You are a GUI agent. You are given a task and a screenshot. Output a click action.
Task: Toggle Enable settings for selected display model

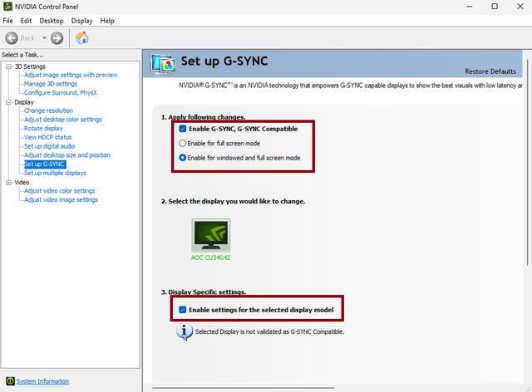pos(183,310)
